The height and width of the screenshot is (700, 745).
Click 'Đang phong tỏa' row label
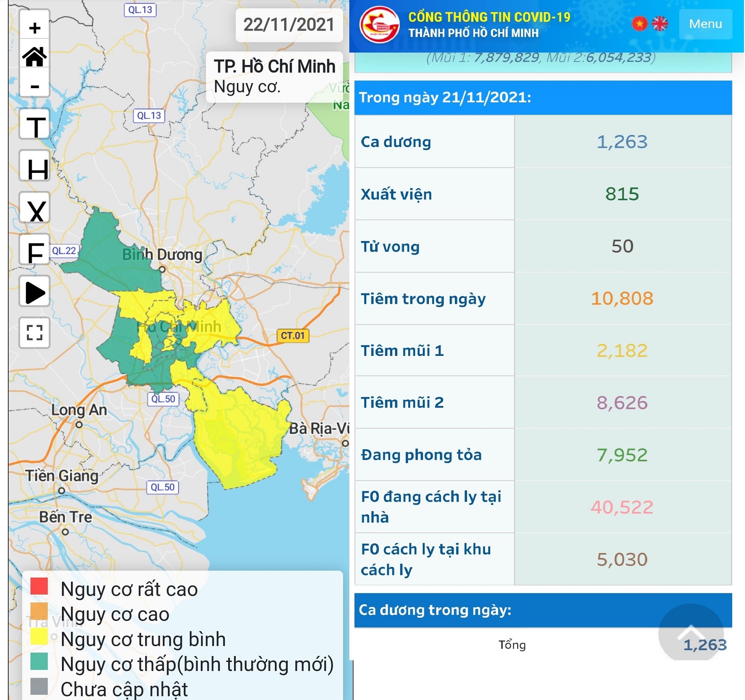(422, 455)
